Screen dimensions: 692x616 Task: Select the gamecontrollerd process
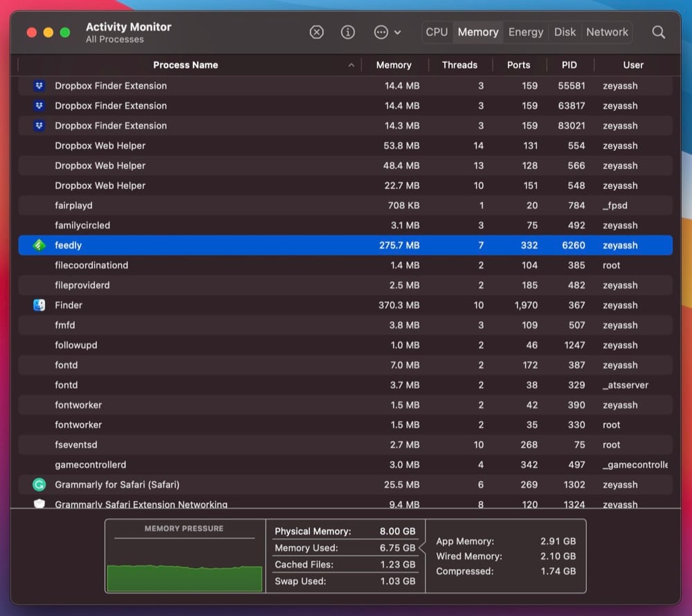click(x=345, y=464)
